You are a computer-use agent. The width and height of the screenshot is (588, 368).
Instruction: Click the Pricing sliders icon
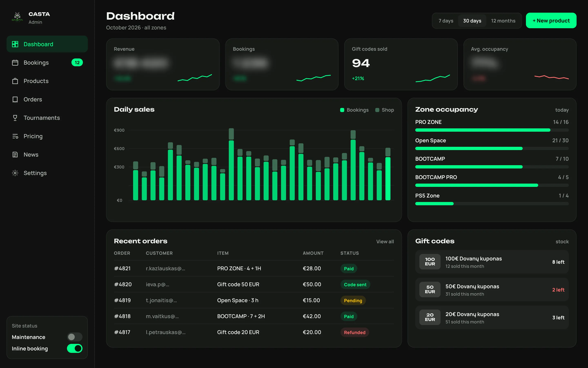click(x=15, y=136)
